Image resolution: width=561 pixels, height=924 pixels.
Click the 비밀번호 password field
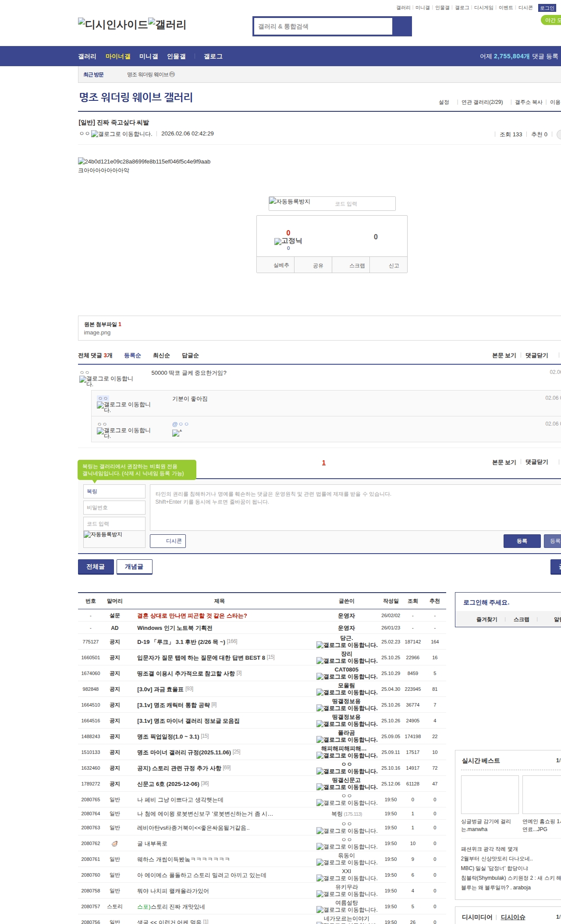[114, 508]
